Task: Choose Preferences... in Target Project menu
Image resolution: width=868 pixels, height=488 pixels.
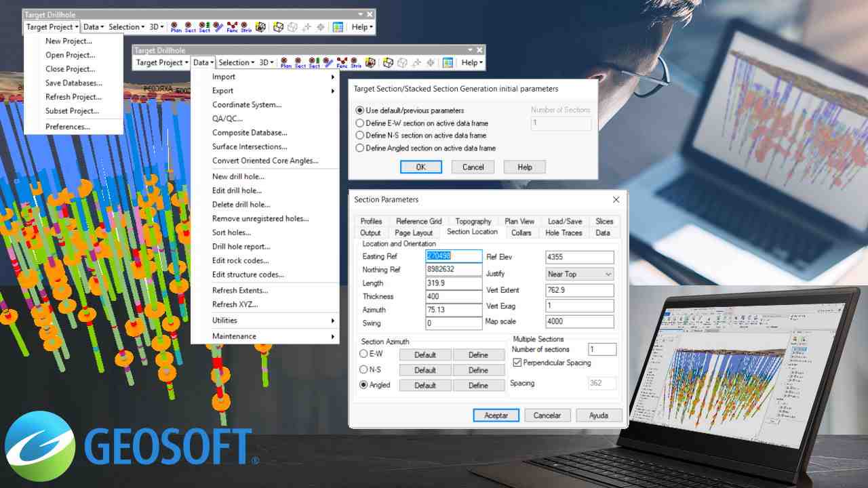Action: 68,127
